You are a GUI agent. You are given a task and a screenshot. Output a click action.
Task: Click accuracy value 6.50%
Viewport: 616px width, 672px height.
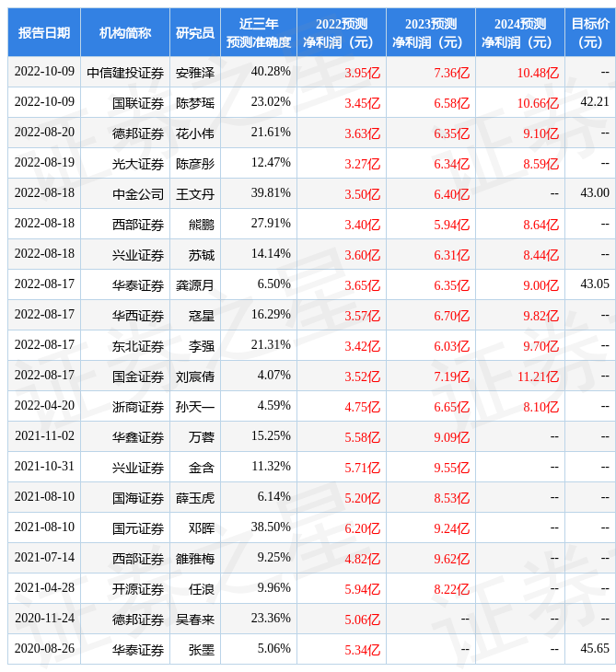click(x=273, y=284)
